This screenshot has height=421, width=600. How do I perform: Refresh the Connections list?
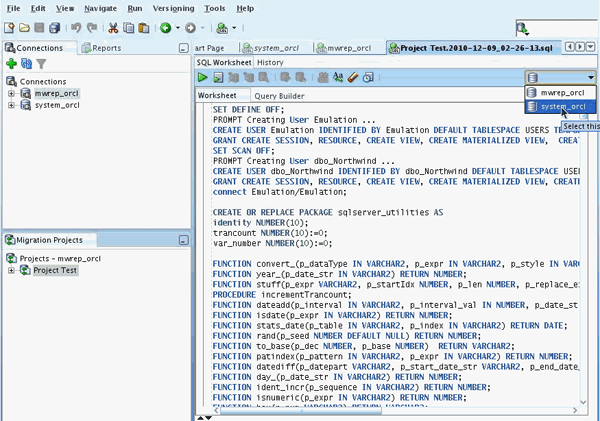(x=26, y=63)
